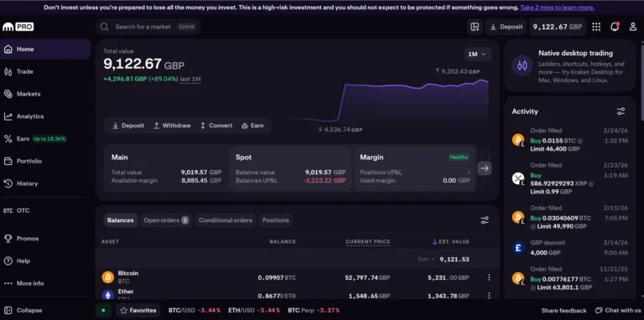Switch to the Positions tab

tap(276, 220)
